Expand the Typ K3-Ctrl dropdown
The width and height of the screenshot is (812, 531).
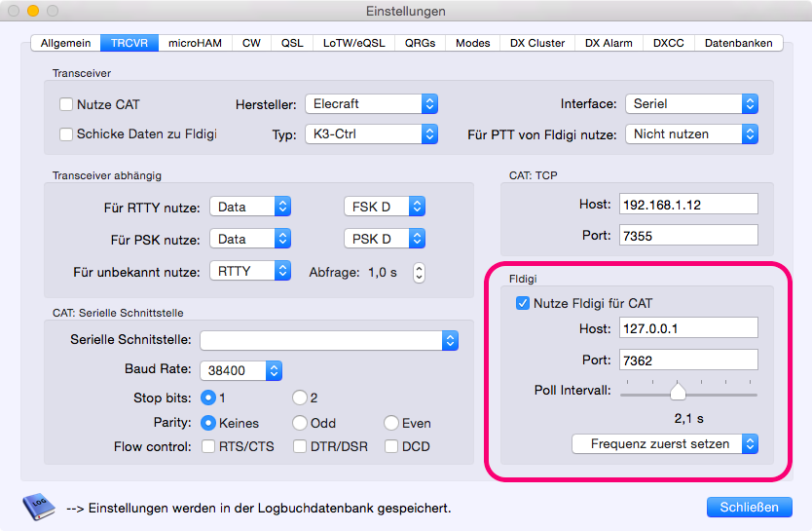371,134
